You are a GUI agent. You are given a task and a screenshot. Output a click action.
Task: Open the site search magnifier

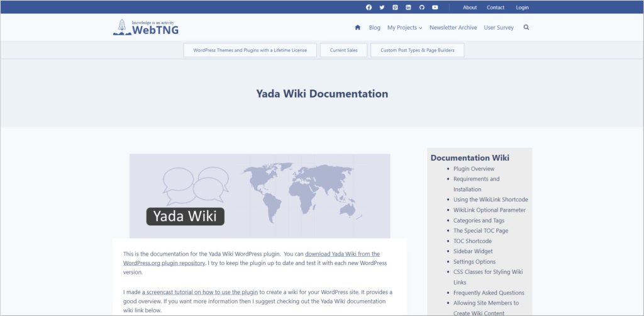526,28
